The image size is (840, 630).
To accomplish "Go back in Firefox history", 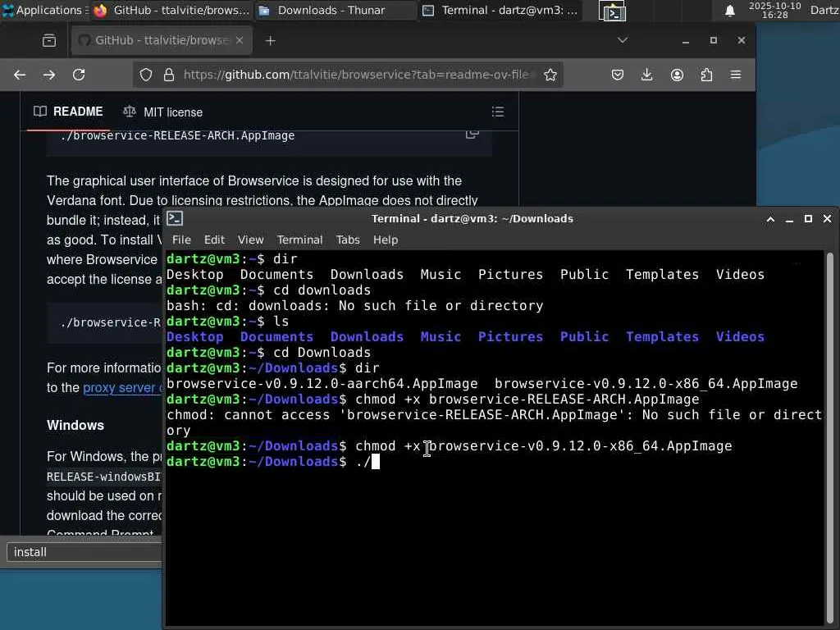I will (x=20, y=75).
